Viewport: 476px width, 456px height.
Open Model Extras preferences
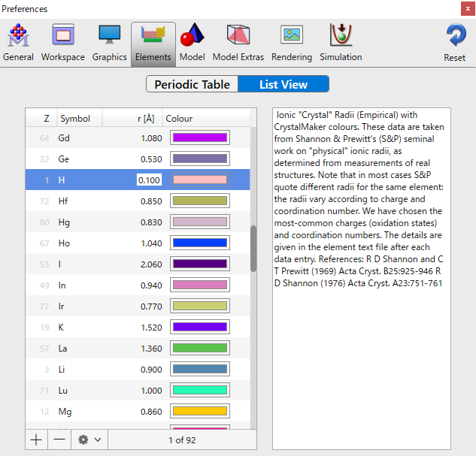239,43
